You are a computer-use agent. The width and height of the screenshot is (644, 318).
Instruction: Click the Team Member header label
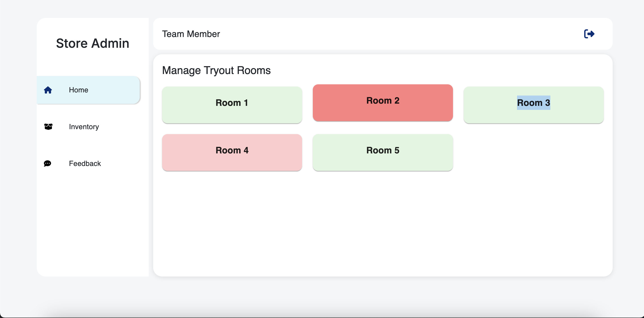coord(191,34)
